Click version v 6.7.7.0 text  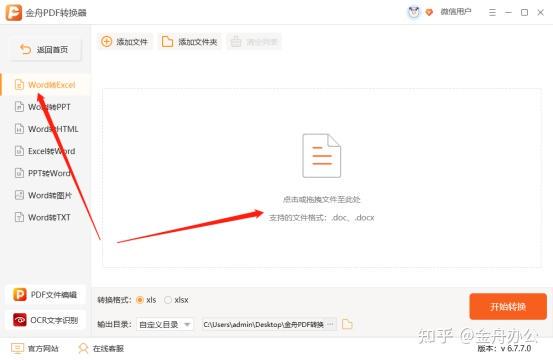504,348
